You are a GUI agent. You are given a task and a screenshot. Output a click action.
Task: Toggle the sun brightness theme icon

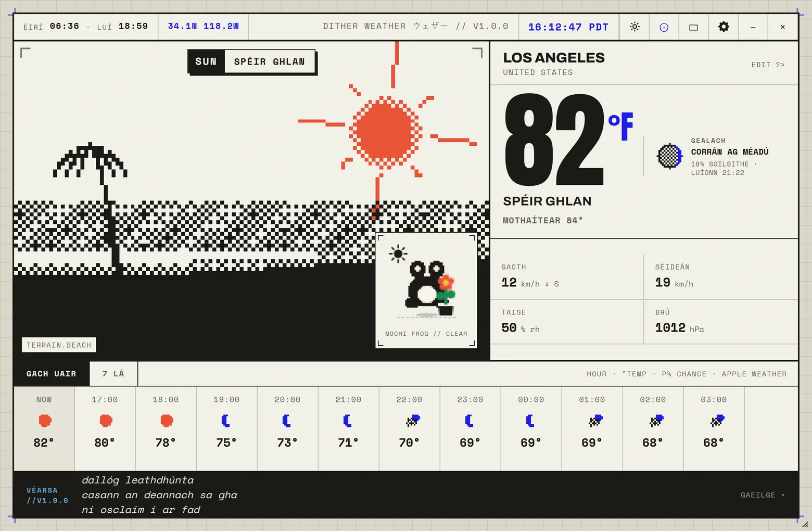(634, 27)
